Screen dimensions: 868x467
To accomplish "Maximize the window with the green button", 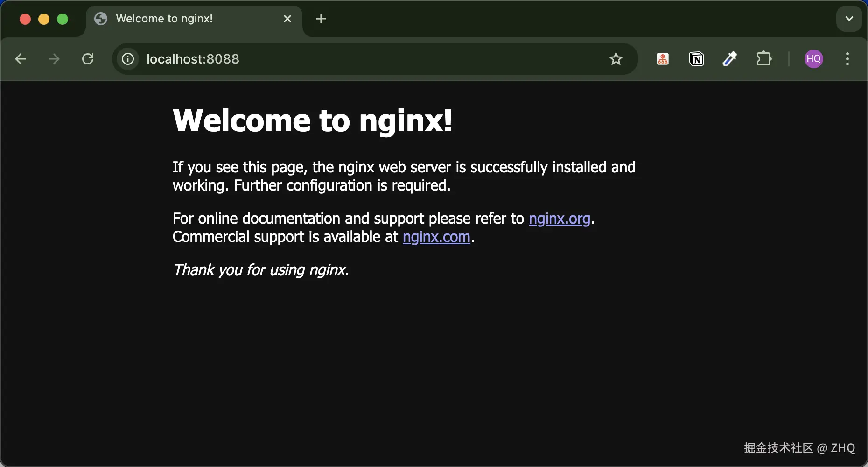I will pos(63,19).
